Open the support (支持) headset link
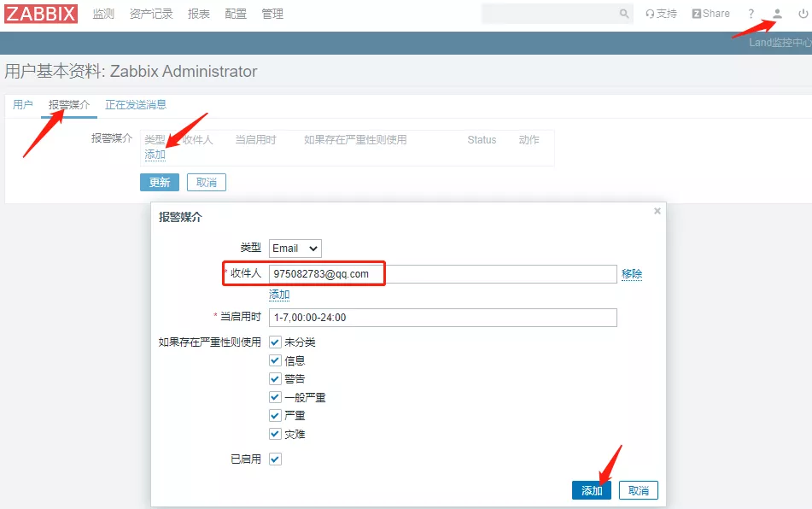812x509 pixels. pyautogui.click(x=661, y=14)
